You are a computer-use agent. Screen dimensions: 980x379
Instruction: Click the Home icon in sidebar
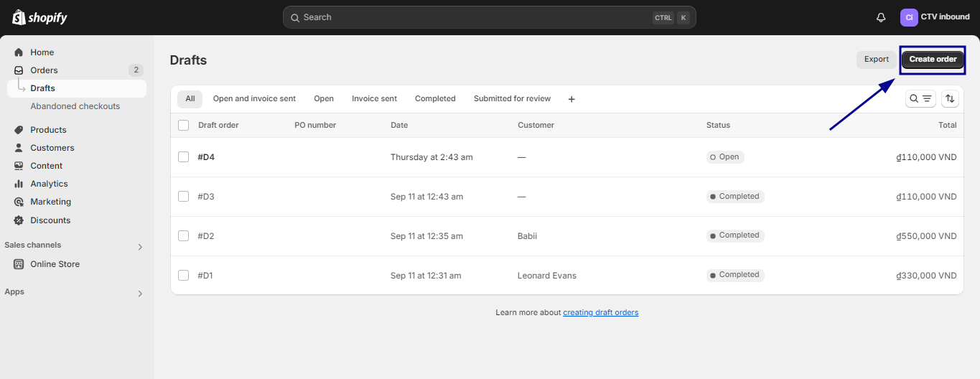click(x=19, y=52)
